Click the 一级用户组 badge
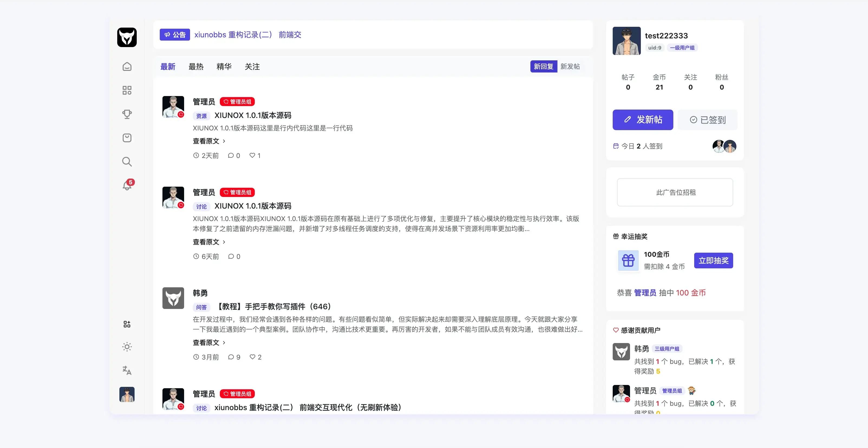The width and height of the screenshot is (868, 448). click(x=682, y=48)
